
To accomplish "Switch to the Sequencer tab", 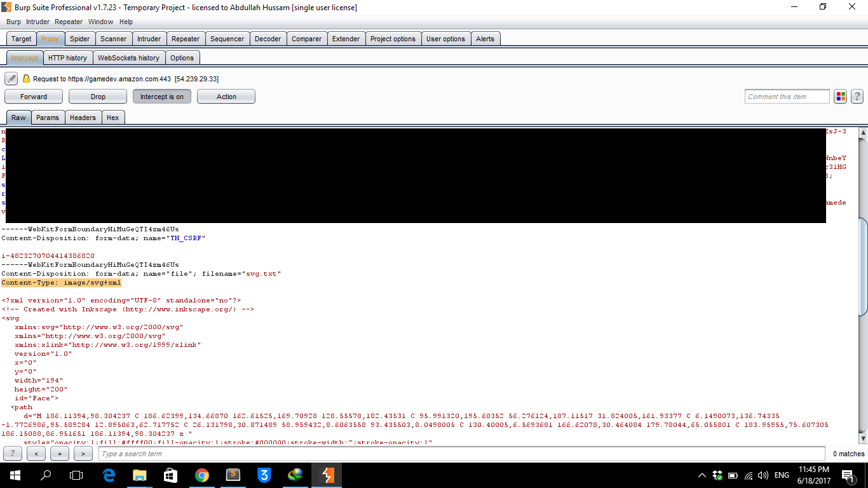I will [227, 39].
